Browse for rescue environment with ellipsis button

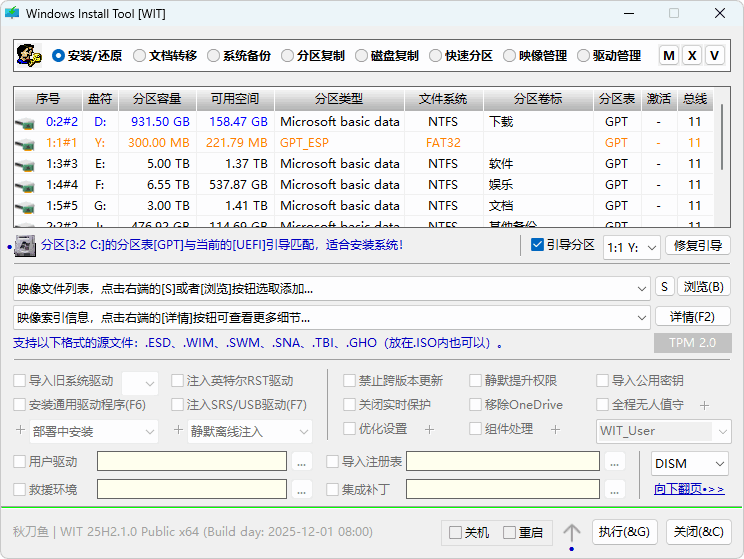click(301, 489)
